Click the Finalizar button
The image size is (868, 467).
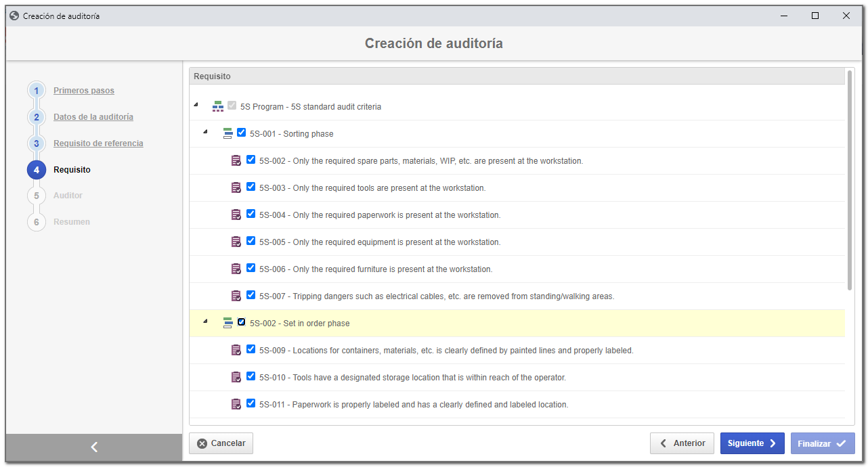pyautogui.click(x=823, y=443)
